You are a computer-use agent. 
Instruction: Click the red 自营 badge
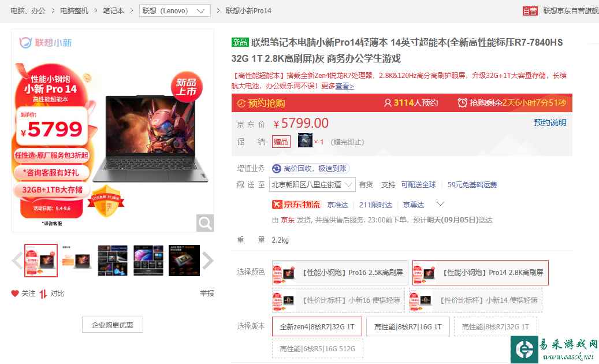pyautogui.click(x=530, y=11)
